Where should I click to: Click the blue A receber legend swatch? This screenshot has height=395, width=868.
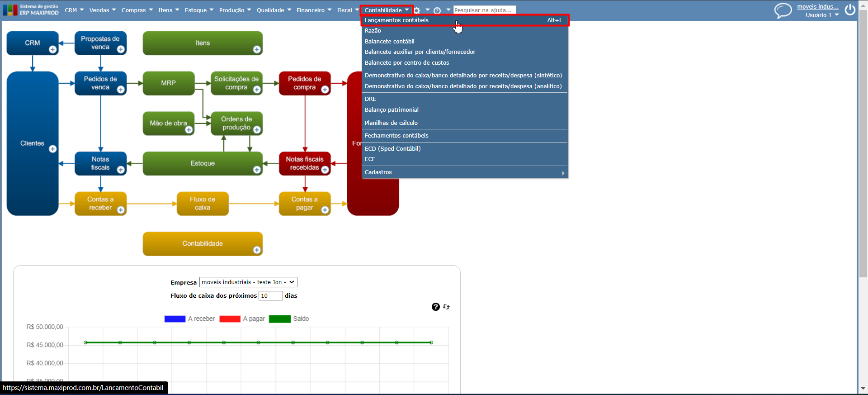175,319
